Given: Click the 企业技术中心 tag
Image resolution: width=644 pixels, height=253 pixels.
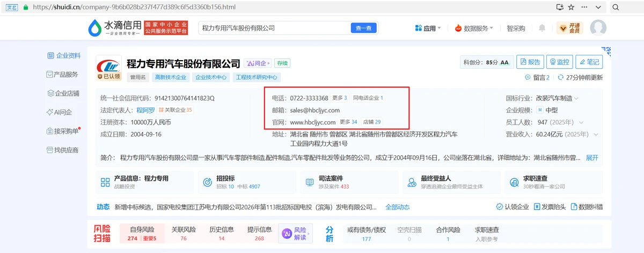Looking at the screenshot, I should [x=210, y=77].
